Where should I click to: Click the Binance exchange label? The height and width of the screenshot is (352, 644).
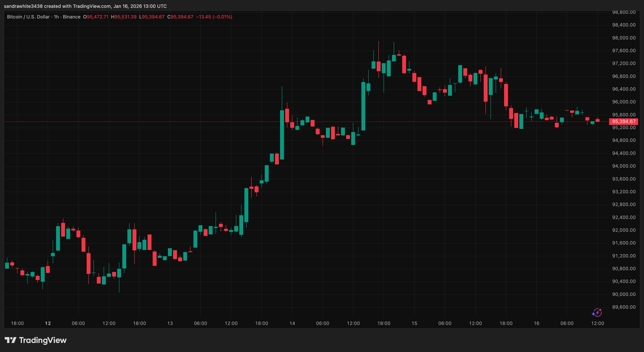click(x=72, y=17)
